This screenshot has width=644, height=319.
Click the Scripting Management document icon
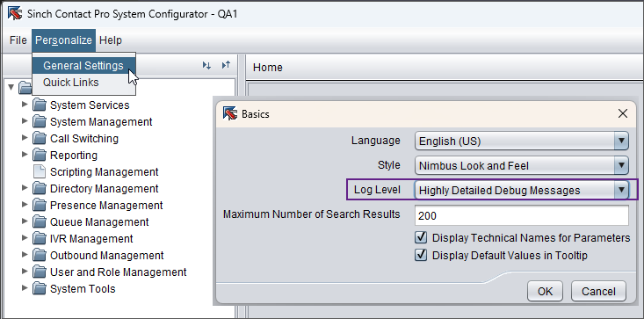[x=39, y=172]
